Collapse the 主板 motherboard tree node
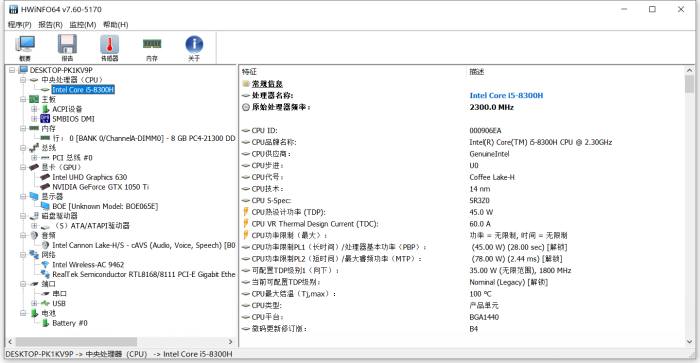 pos(23,99)
